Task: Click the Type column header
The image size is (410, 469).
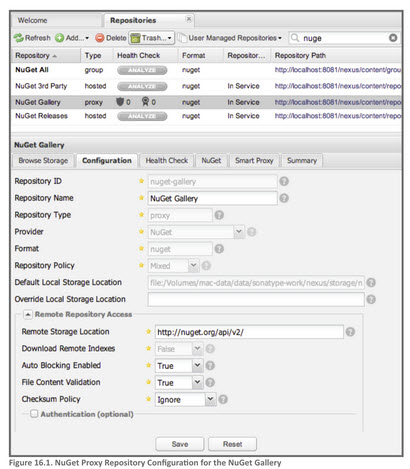Action: 97,55
